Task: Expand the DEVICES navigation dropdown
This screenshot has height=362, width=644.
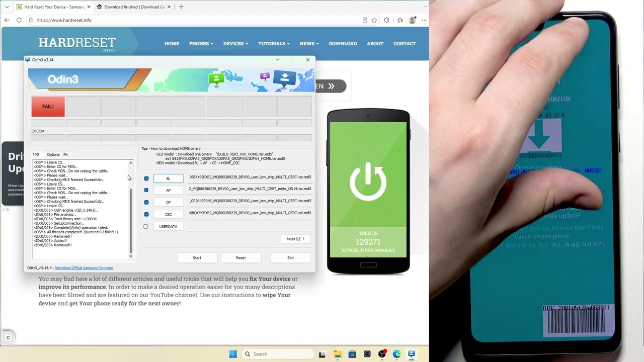Action: pos(235,44)
